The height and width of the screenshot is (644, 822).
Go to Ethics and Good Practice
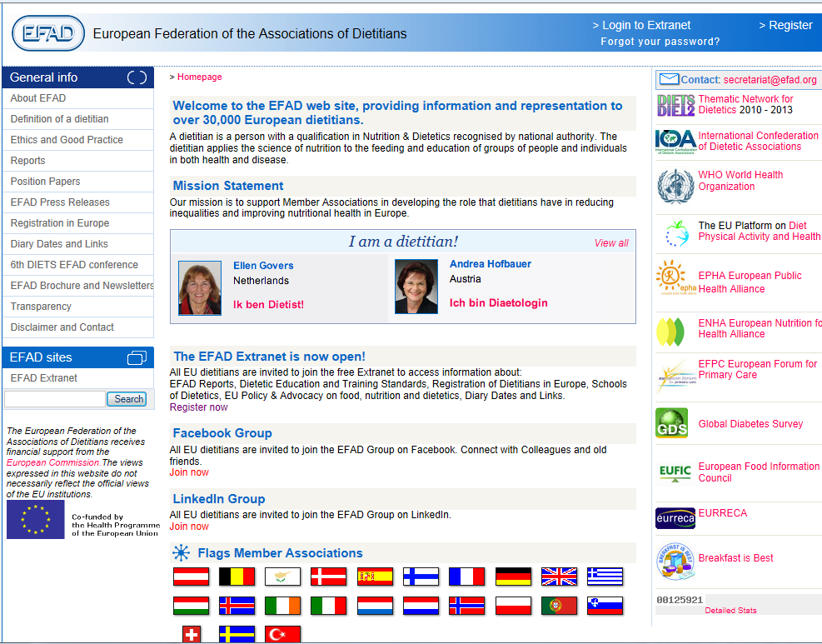pyautogui.click(x=78, y=140)
